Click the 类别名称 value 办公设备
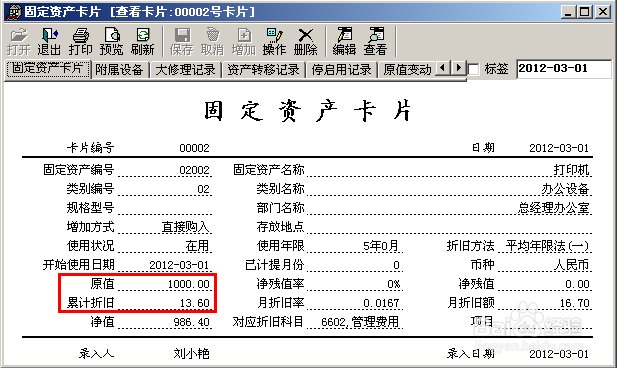 [565, 189]
